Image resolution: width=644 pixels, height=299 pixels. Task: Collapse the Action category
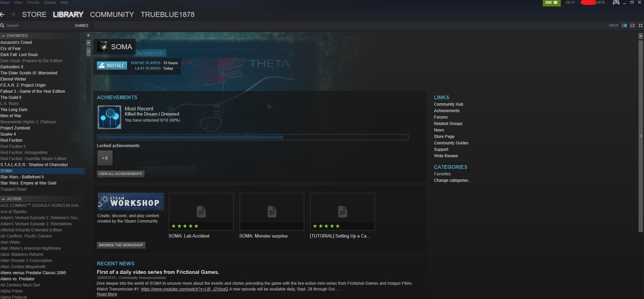3,199
